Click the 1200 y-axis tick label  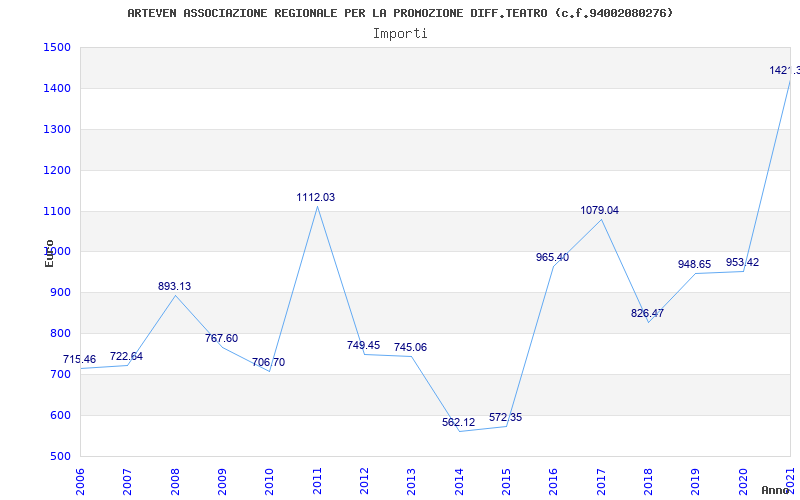[x=57, y=170]
